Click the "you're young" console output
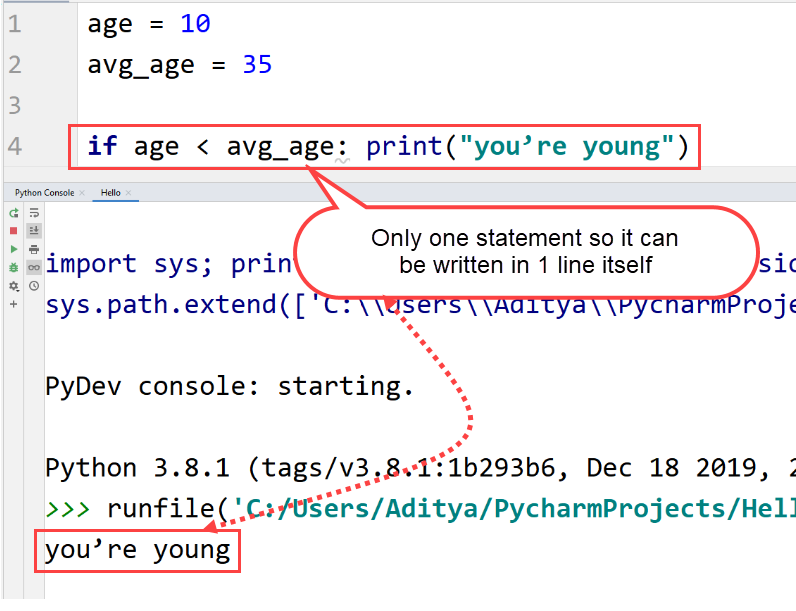The width and height of the screenshot is (796, 611). 138,551
